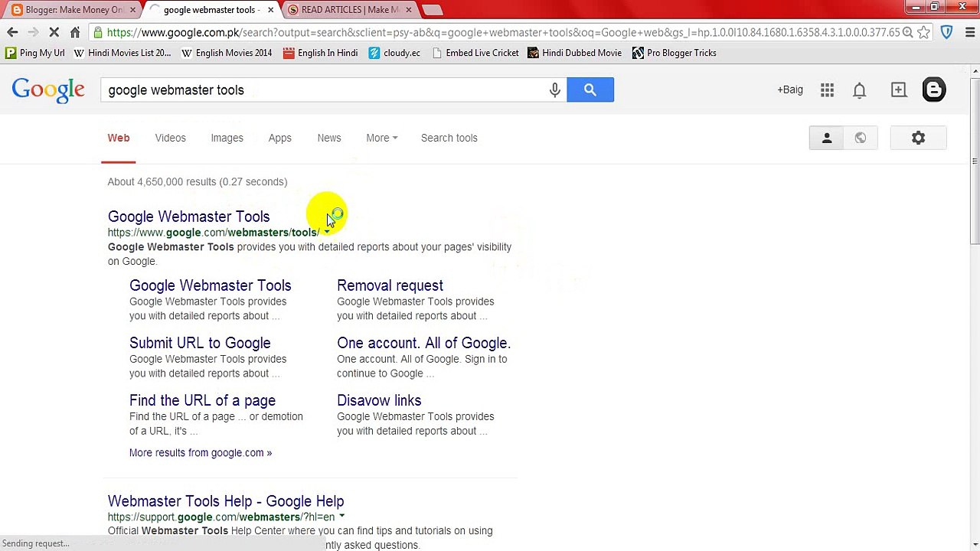The width and height of the screenshot is (980, 551).
Task: Open One account. All of Google. sitelink
Action: 424,343
